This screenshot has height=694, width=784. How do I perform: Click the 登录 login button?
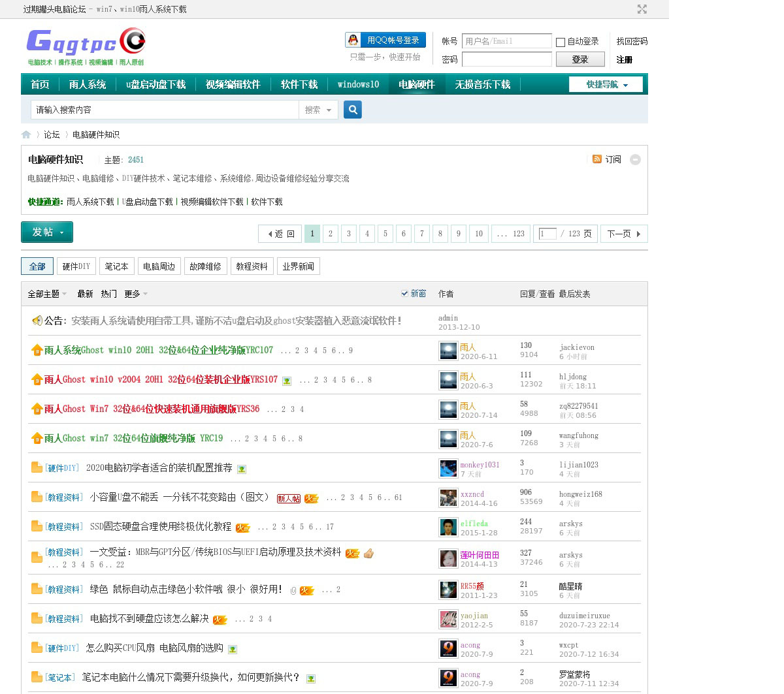[x=580, y=59]
